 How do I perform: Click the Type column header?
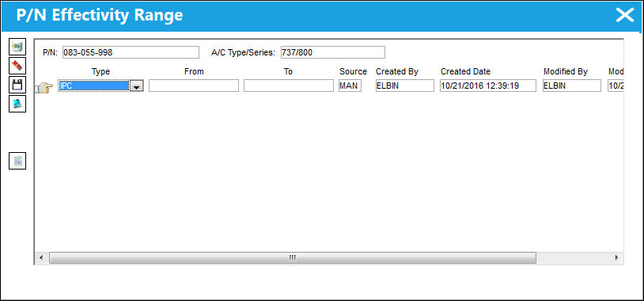100,71
